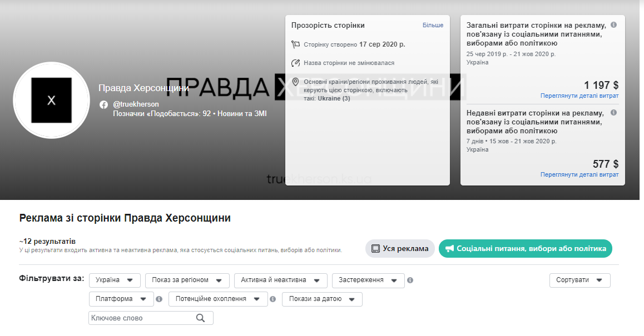This screenshot has height=336, width=644.
Task: Click the 1 197 $ total spend amount
Action: click(601, 85)
